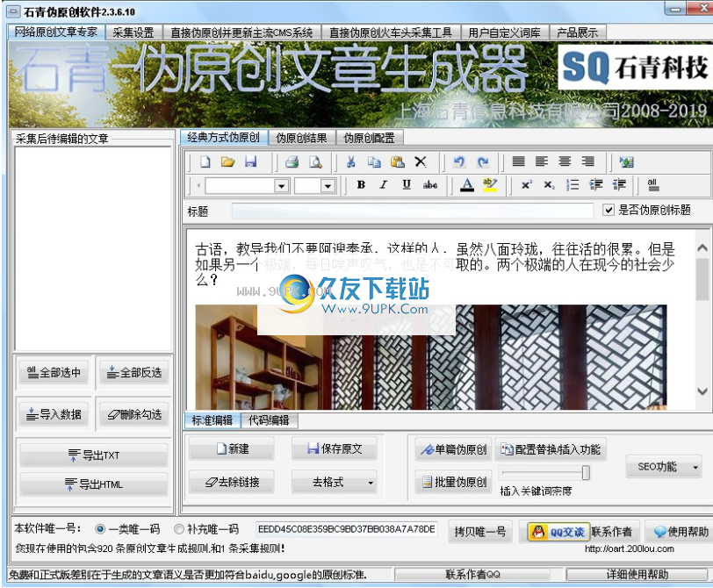713x588 pixels.
Task: Save with the floppy disk icon
Action: pos(250,161)
